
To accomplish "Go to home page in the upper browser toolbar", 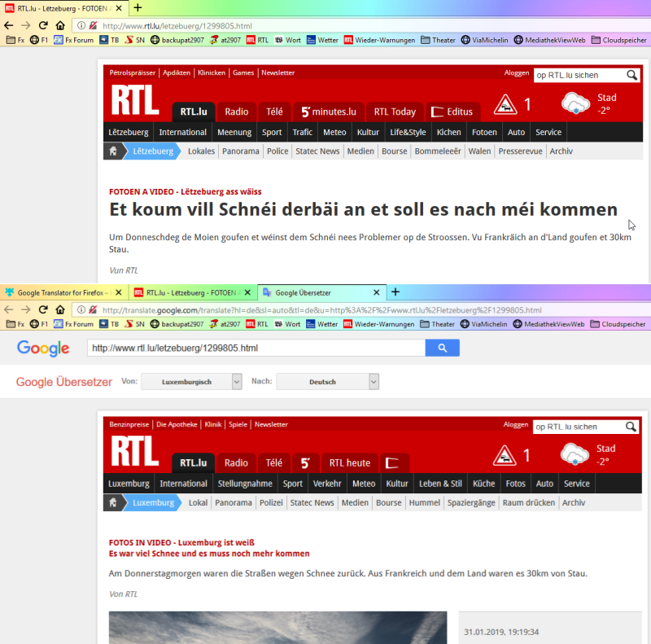I will (x=60, y=26).
